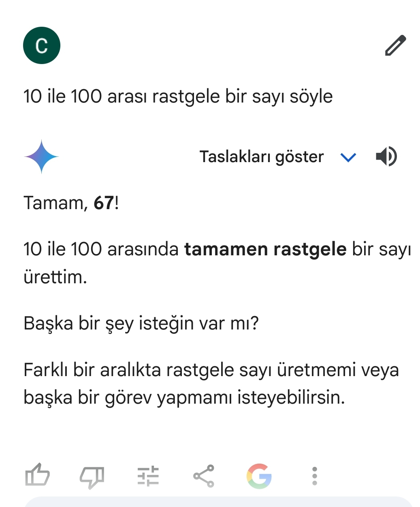Click the word ürettim in the response
This screenshot has width=420, height=507.
coord(55,277)
